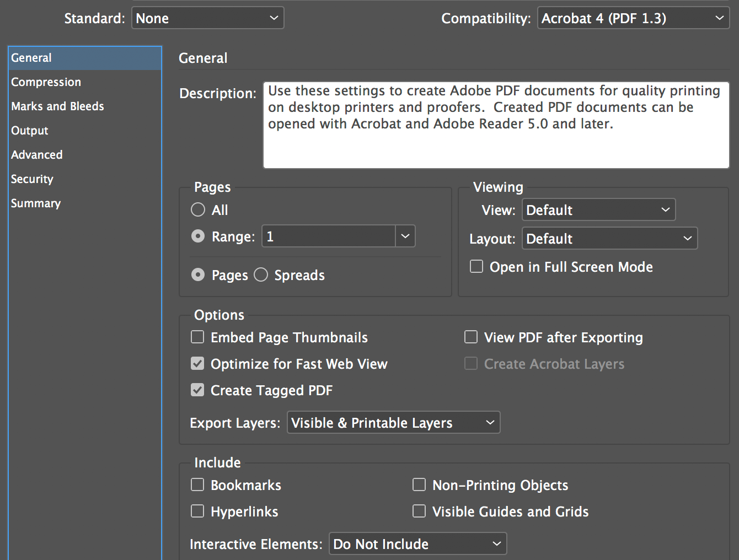Check the Hyperlinks include option
This screenshot has width=739, height=560.
(x=197, y=511)
